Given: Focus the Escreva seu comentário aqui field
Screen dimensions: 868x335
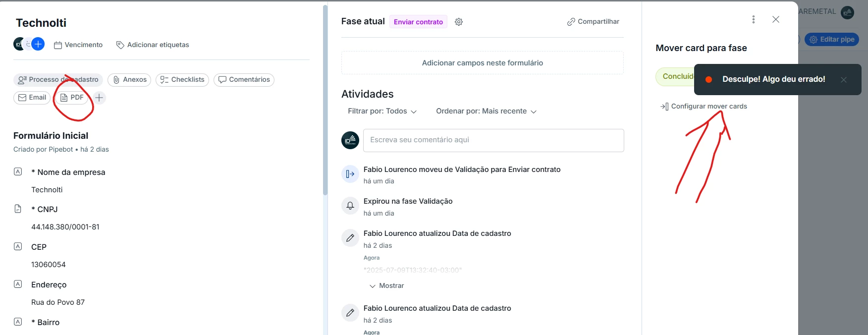Looking at the screenshot, I should coord(493,140).
